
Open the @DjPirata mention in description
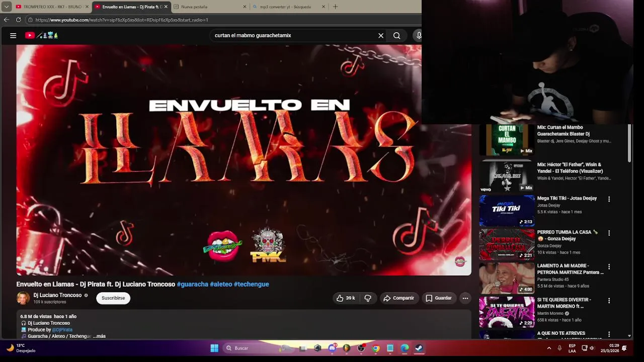(x=62, y=330)
